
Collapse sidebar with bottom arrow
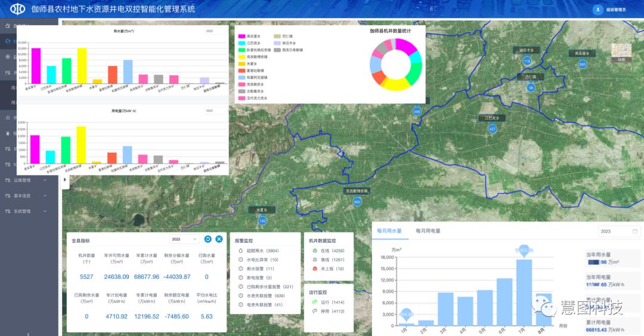click(x=29, y=334)
